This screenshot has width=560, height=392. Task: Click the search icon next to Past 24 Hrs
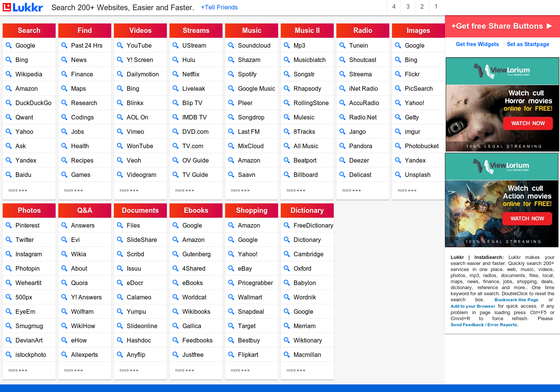(64, 45)
